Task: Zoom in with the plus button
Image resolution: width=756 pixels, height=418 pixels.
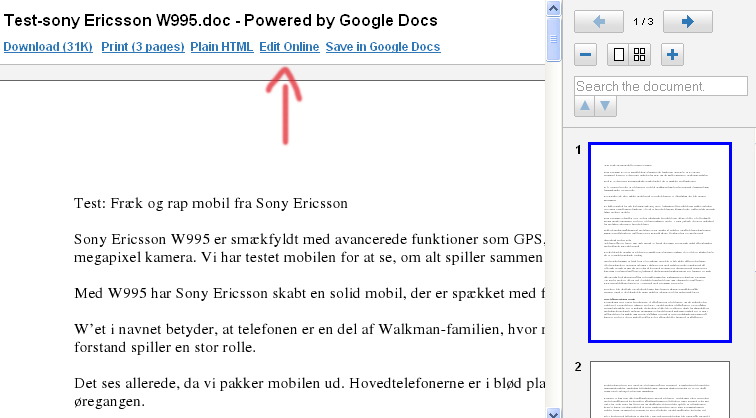Action: (x=672, y=54)
